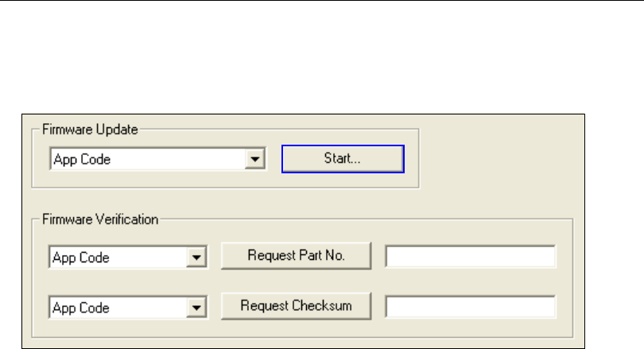The height and width of the screenshot is (349, 644).
Task: Click blank area inside Firmware Update group box
Action: [x=223, y=178]
